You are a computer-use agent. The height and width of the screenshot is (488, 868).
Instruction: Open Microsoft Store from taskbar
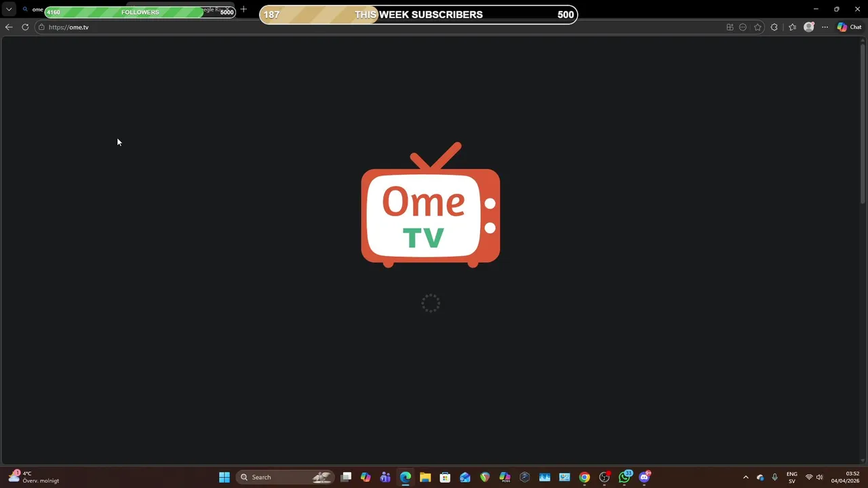coord(445,477)
